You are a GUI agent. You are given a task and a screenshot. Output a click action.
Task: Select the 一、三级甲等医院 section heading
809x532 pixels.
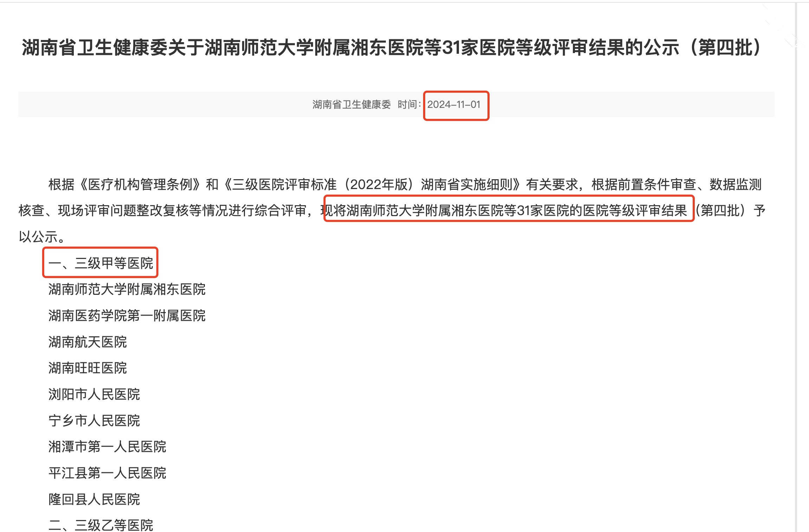pos(101,263)
